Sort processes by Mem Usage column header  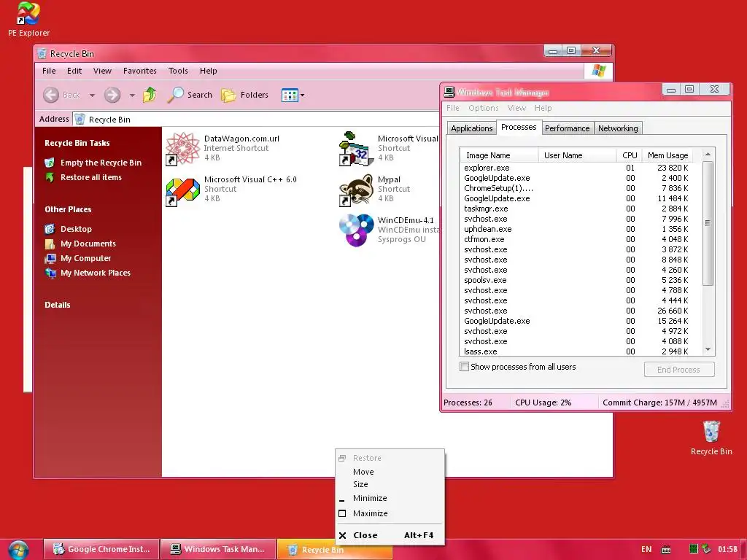667,155
